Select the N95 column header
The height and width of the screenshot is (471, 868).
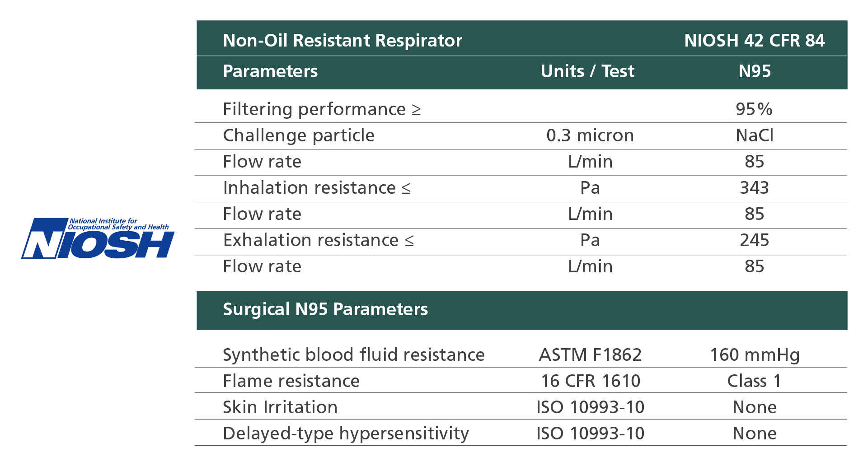tap(755, 71)
